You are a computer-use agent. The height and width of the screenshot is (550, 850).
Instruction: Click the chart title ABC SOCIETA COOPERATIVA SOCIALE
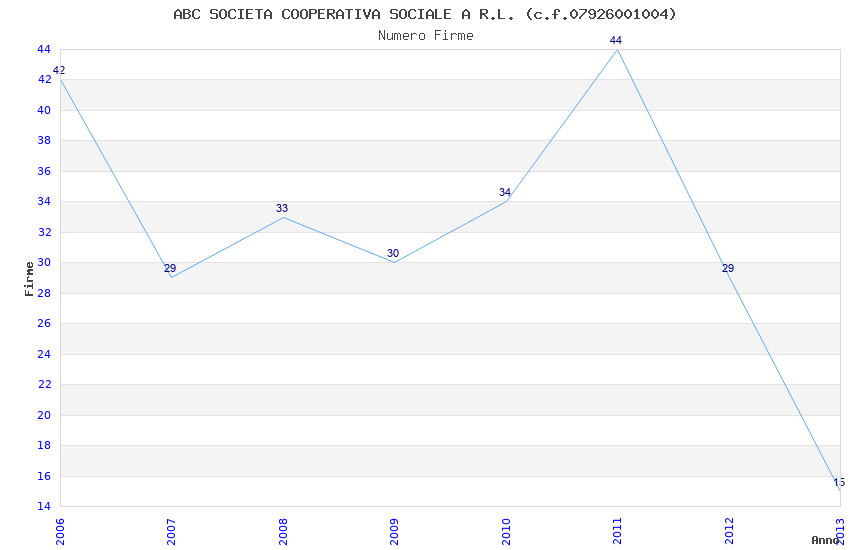[x=424, y=14]
